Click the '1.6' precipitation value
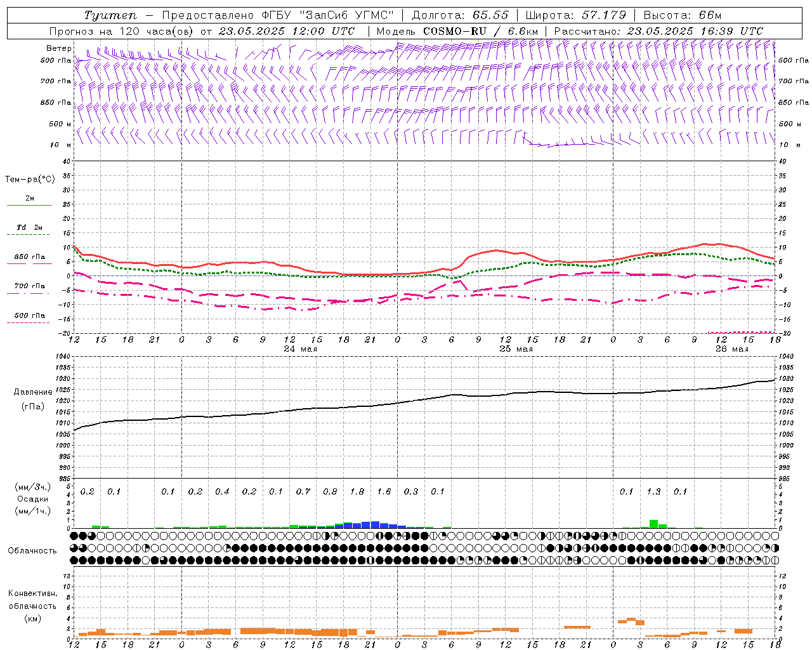 click(x=384, y=492)
